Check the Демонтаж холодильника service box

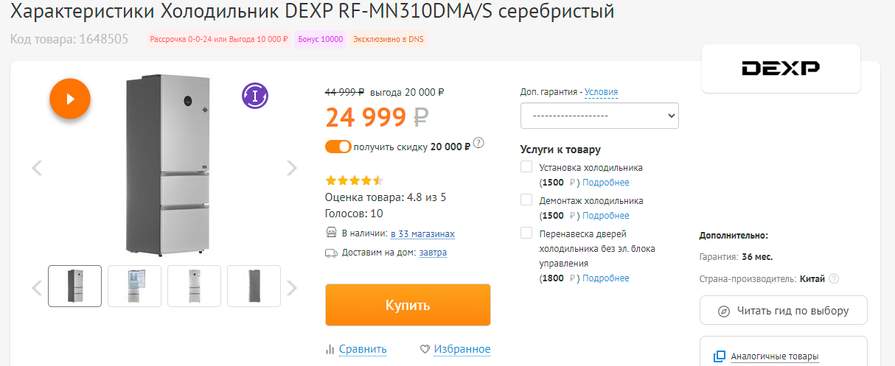526,200
